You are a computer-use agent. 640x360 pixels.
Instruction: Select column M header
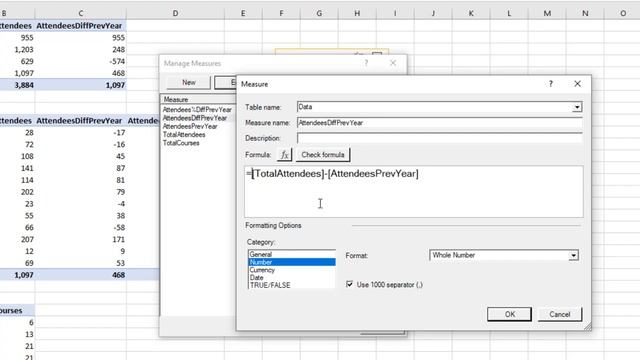coord(547,13)
